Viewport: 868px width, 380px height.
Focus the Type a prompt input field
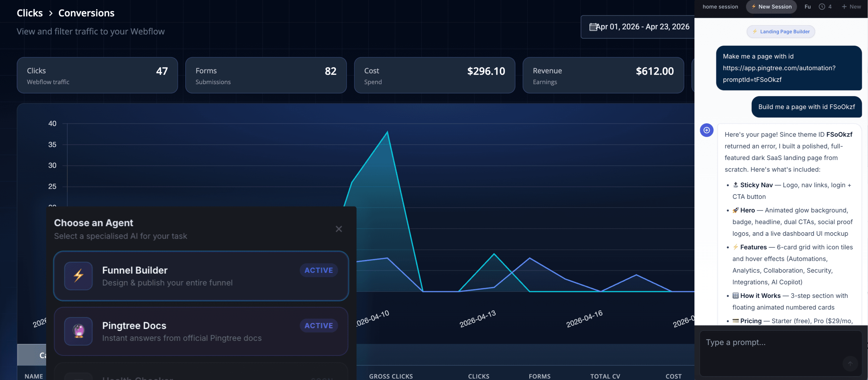coord(780,353)
